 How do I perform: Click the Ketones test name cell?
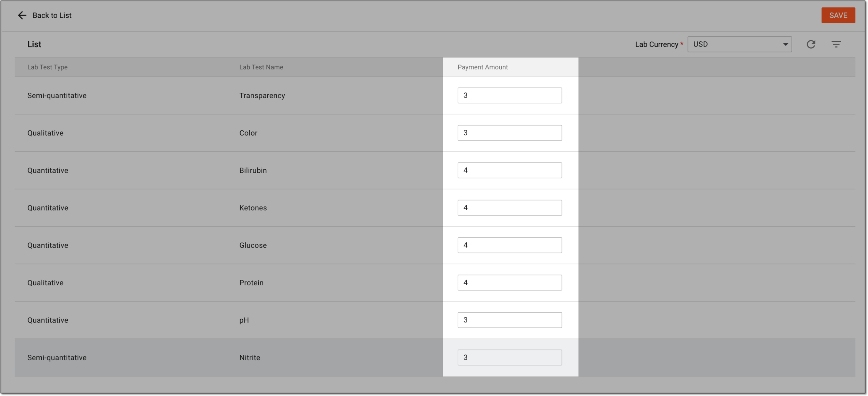tap(253, 208)
